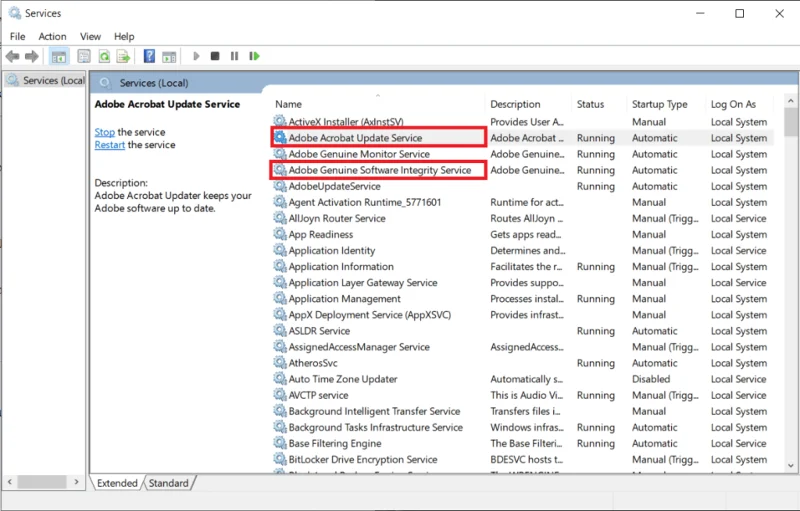Open the View menu

[90, 37]
